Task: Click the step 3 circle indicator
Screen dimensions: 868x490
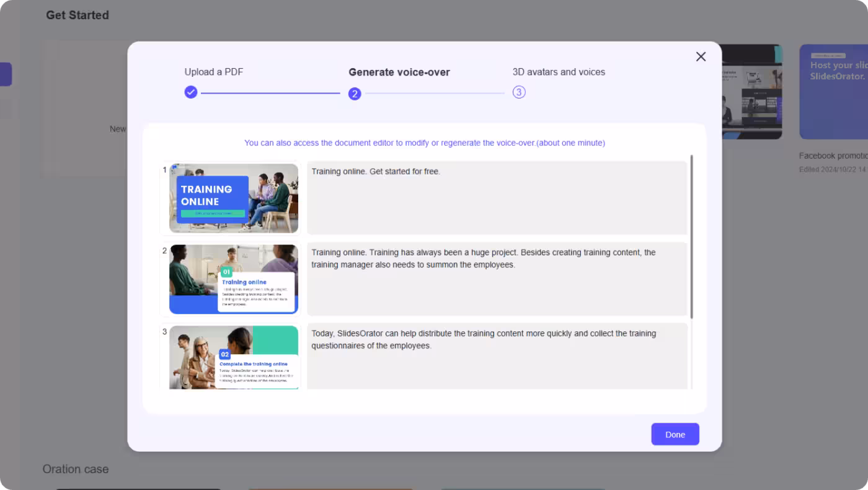Action: pyautogui.click(x=519, y=92)
